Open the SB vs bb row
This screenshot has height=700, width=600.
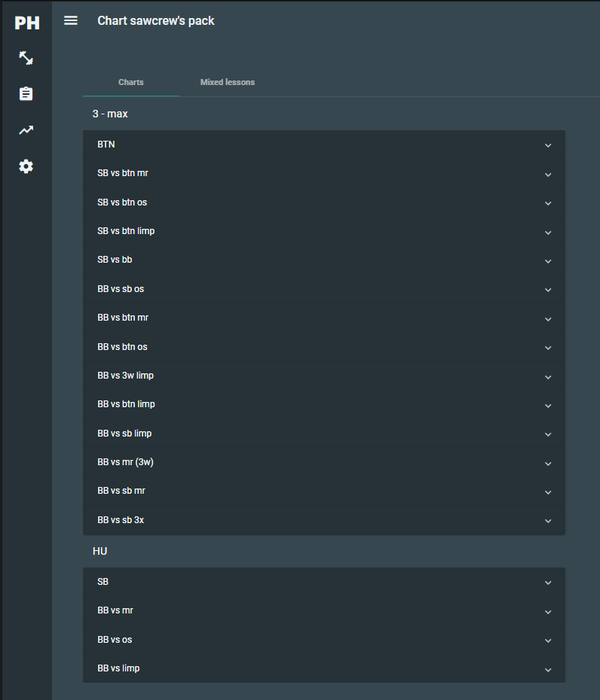[324, 260]
